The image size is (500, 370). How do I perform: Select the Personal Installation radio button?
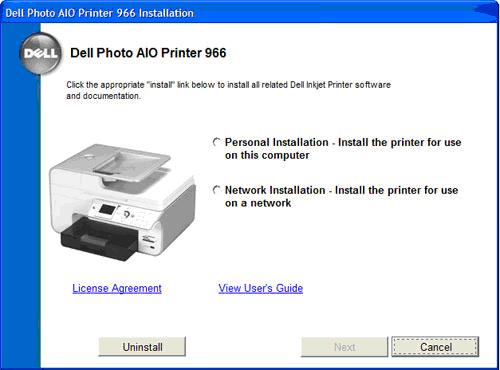[217, 142]
